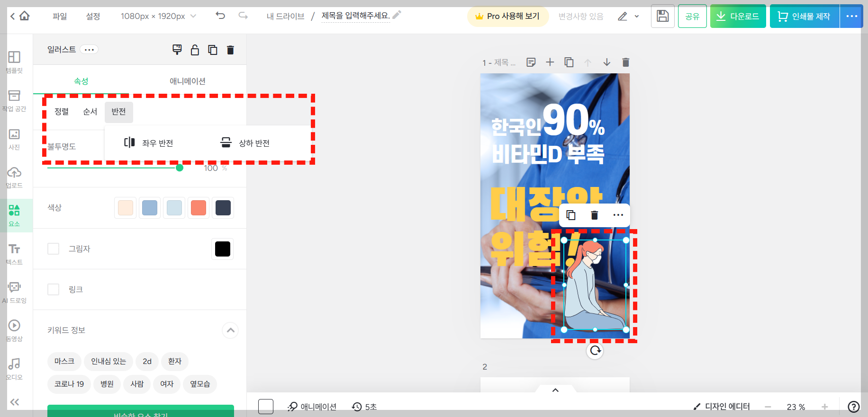Click the rotate handle below illustration
Image resolution: width=868 pixels, height=417 pixels.
(x=595, y=350)
